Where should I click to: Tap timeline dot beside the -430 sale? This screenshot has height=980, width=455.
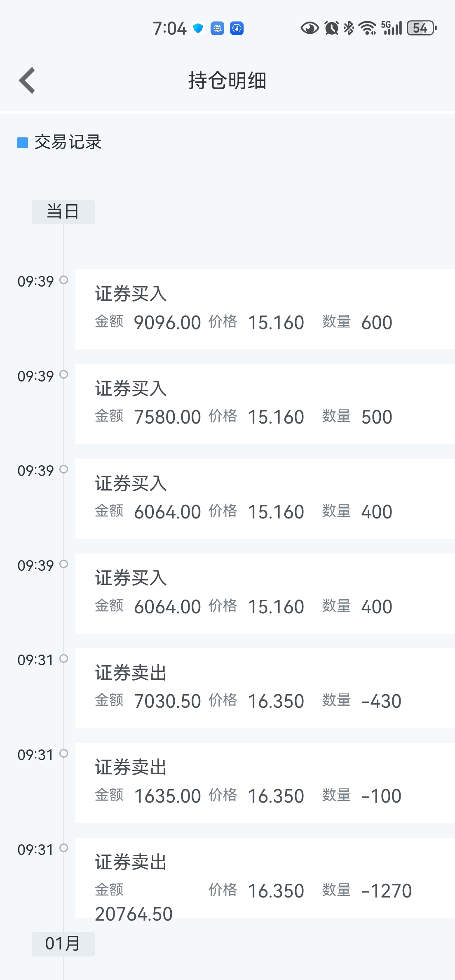63,659
